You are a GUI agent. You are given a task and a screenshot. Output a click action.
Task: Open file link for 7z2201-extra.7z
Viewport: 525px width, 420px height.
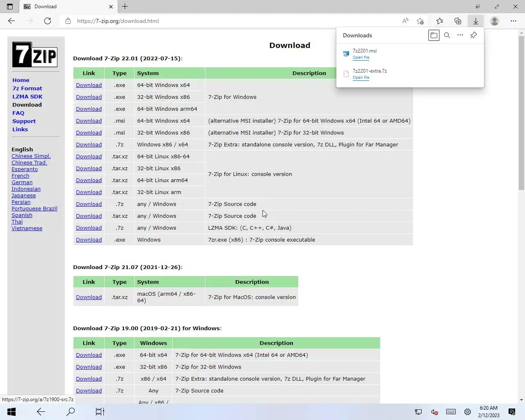pyautogui.click(x=361, y=78)
